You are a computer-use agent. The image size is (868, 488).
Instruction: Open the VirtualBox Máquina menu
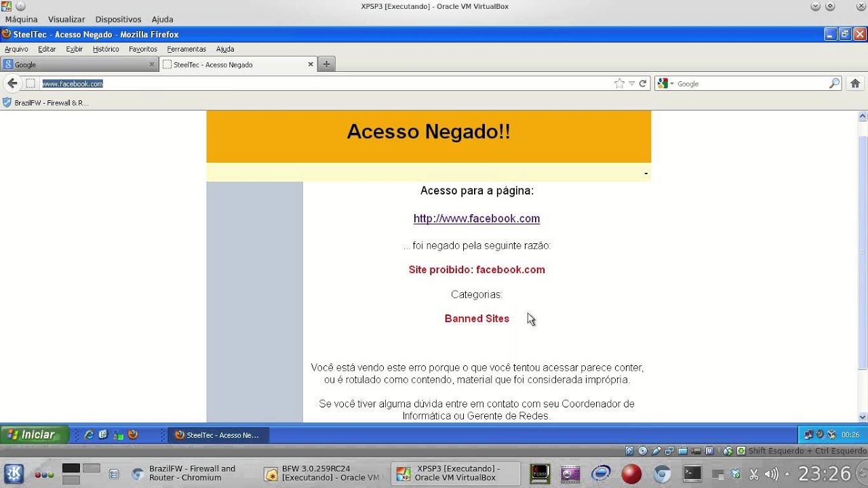[x=21, y=20]
